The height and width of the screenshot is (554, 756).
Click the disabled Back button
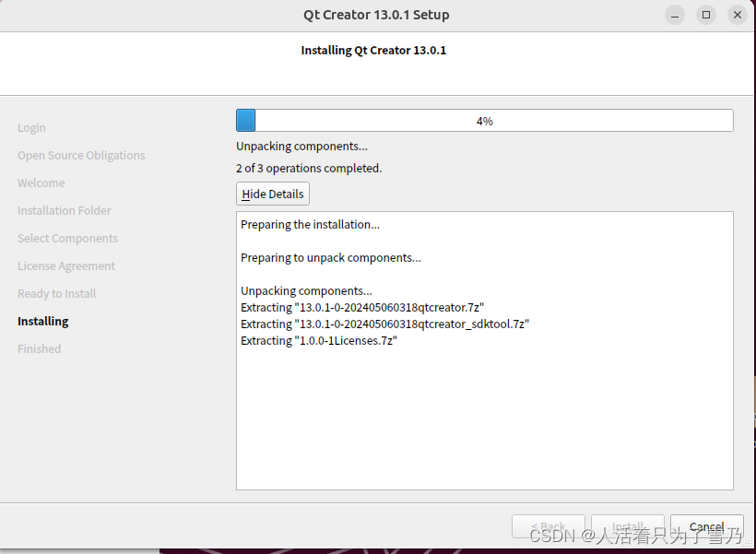(x=549, y=526)
